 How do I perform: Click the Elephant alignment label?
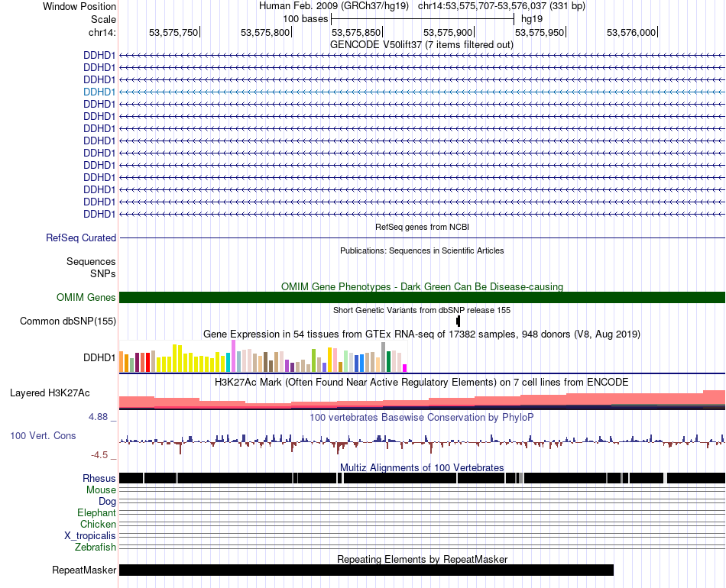click(96, 512)
